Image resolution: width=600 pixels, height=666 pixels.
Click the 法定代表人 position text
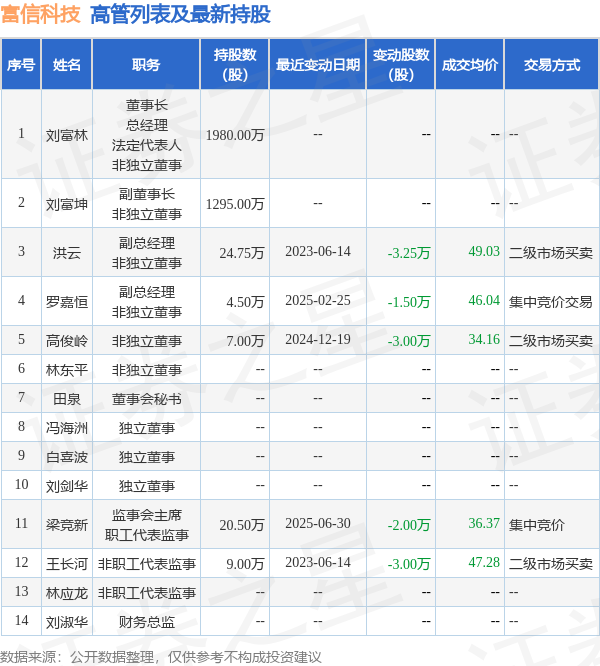tap(146, 145)
